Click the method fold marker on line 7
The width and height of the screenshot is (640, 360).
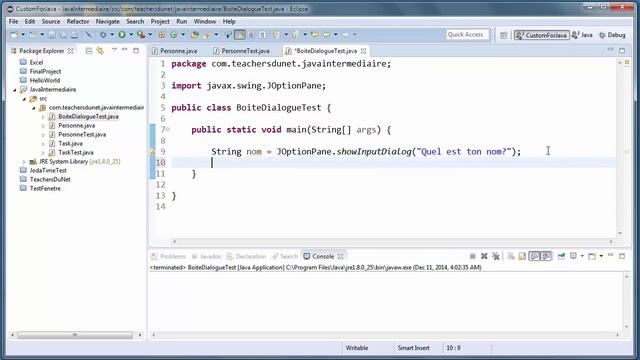click(168, 130)
